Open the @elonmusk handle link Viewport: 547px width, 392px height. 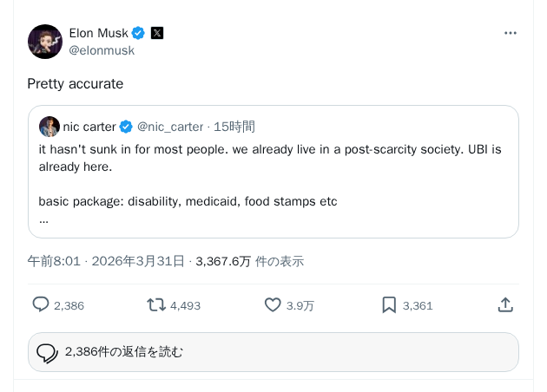[x=102, y=50]
